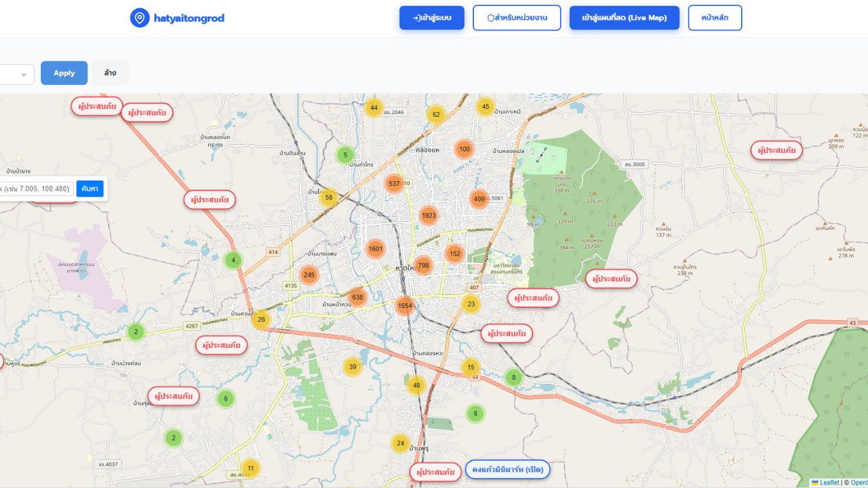Expand the green cluster marker 8

tap(513, 378)
